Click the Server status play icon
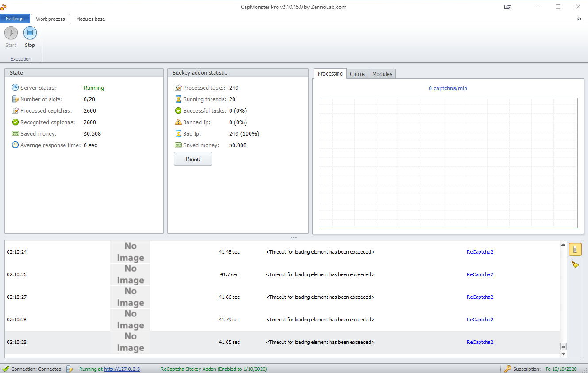 coord(15,88)
